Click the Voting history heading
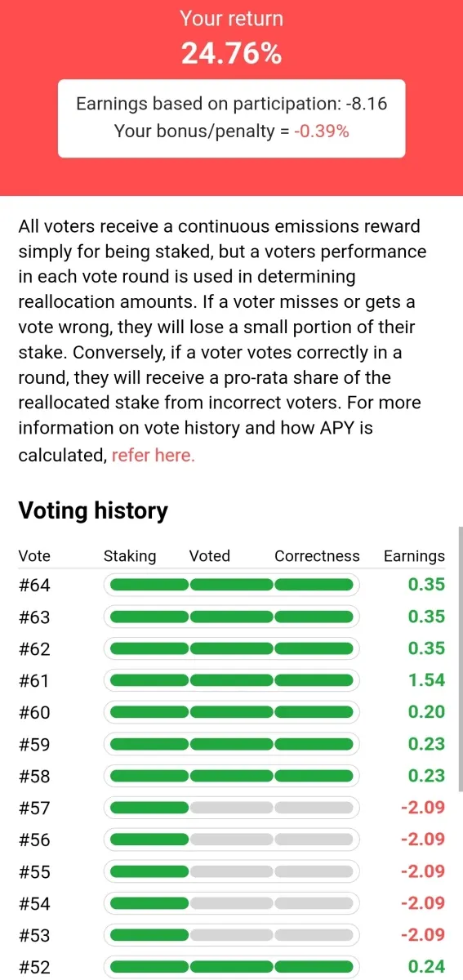Viewport: 463px width, 980px height. (x=93, y=511)
